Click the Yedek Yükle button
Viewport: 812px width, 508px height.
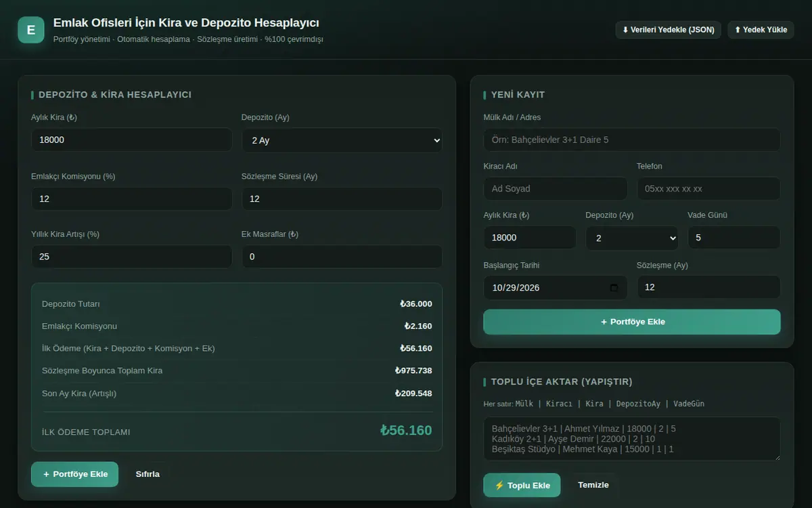[761, 30]
